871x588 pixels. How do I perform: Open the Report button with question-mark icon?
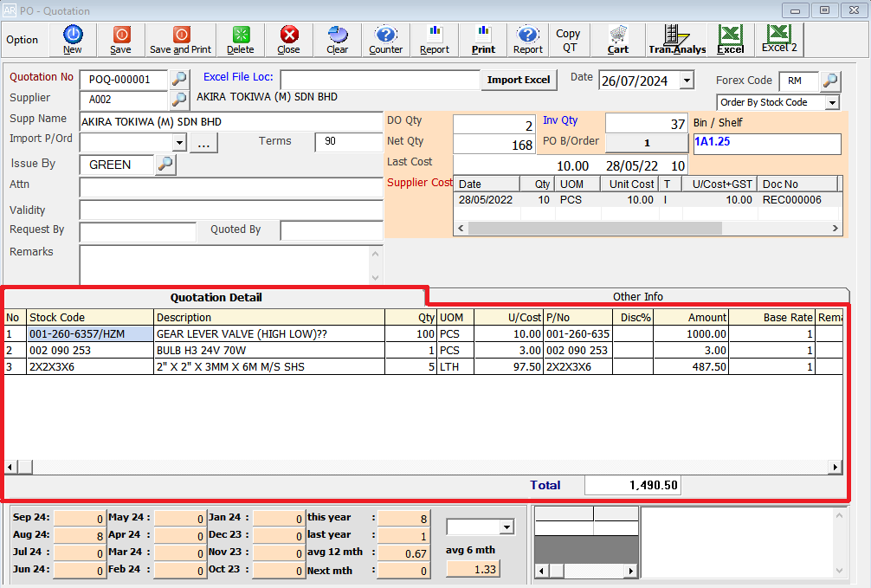[x=528, y=40]
